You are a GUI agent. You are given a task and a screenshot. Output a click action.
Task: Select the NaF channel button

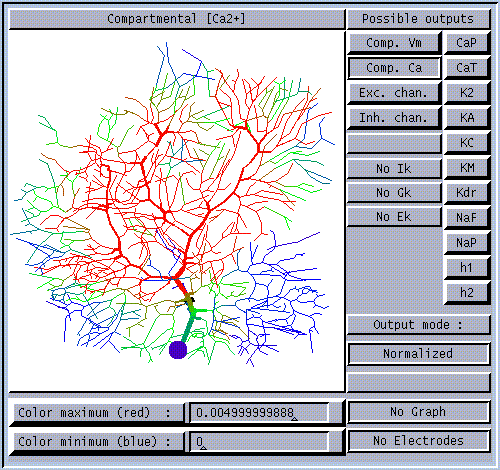[x=467, y=218]
